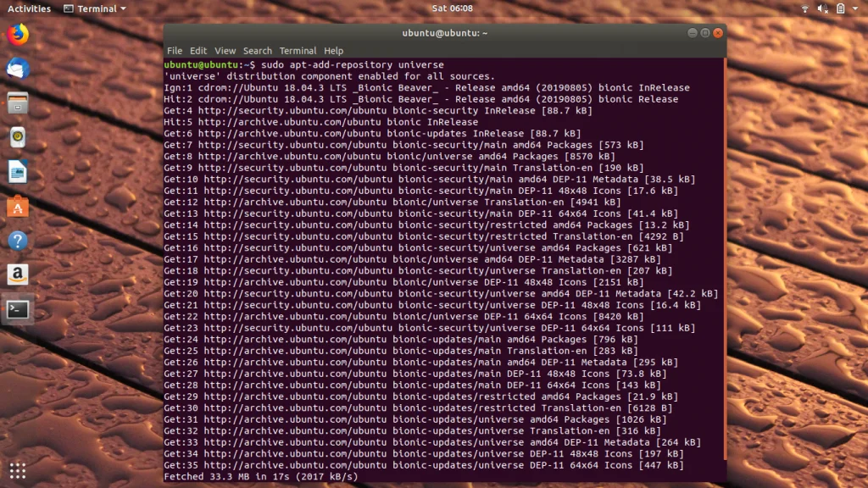868x488 pixels.
Task: Click the 'Get:12' universe Translation-en line
Action: [x=392, y=202]
